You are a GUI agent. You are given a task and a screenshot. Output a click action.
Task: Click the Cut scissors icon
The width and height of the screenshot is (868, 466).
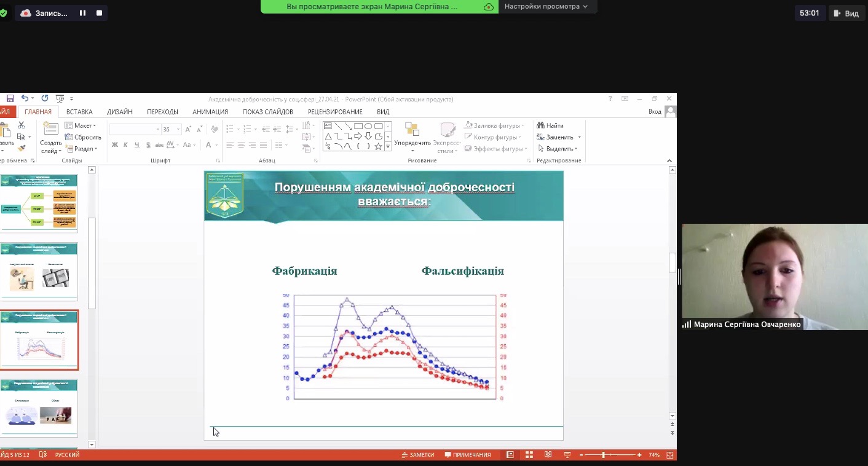(x=22, y=125)
